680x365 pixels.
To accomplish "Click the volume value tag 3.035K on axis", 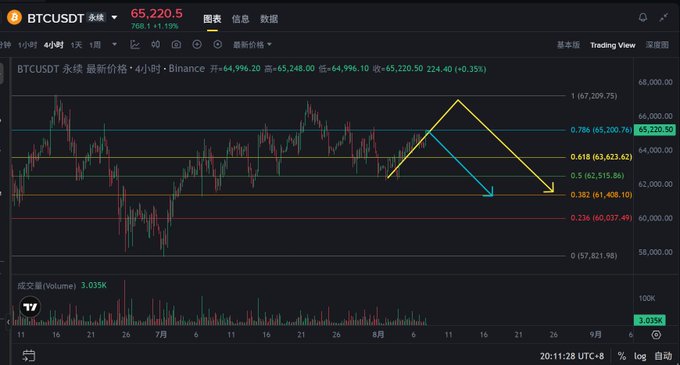I will coord(650,320).
